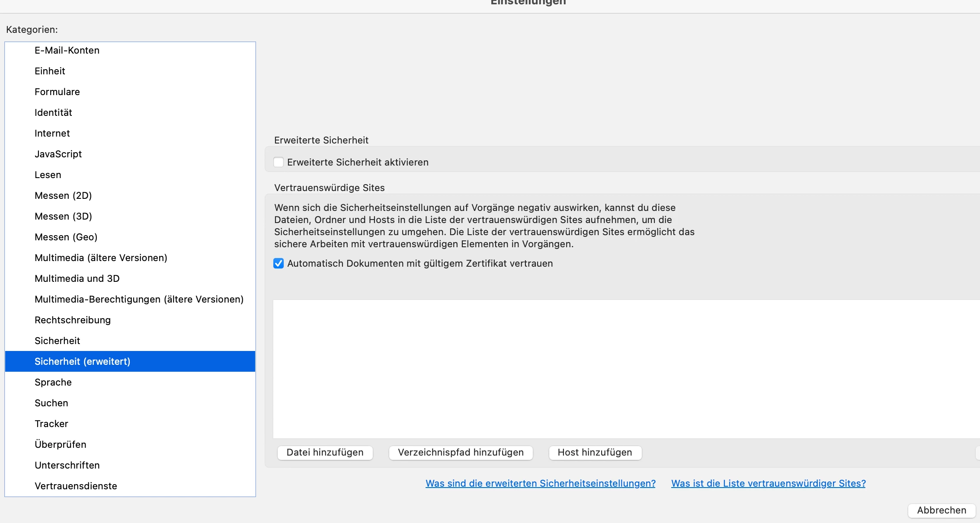This screenshot has height=523, width=980.
Task: Open link about Liste vertrauenswürdiger Sites
Action: [x=768, y=483]
